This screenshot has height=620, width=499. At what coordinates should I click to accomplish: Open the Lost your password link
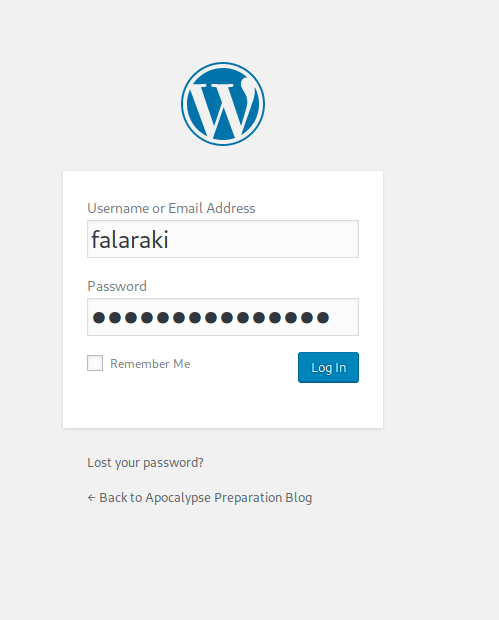(146, 463)
